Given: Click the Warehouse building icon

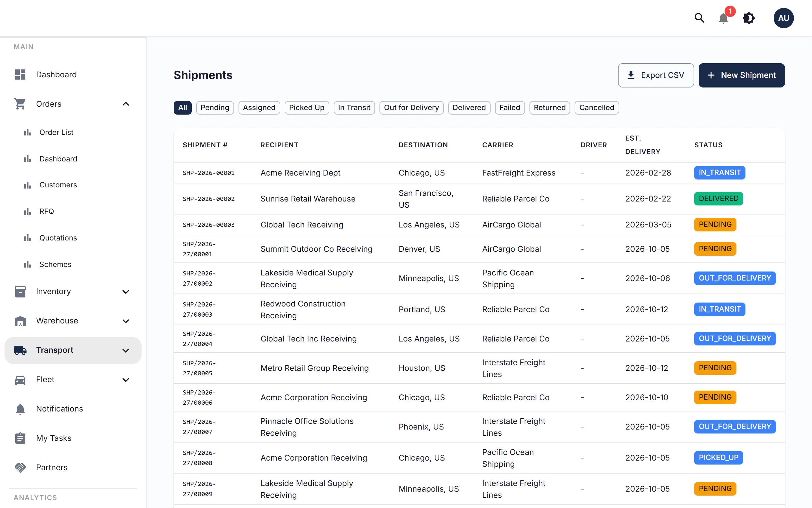Looking at the screenshot, I should (20, 321).
